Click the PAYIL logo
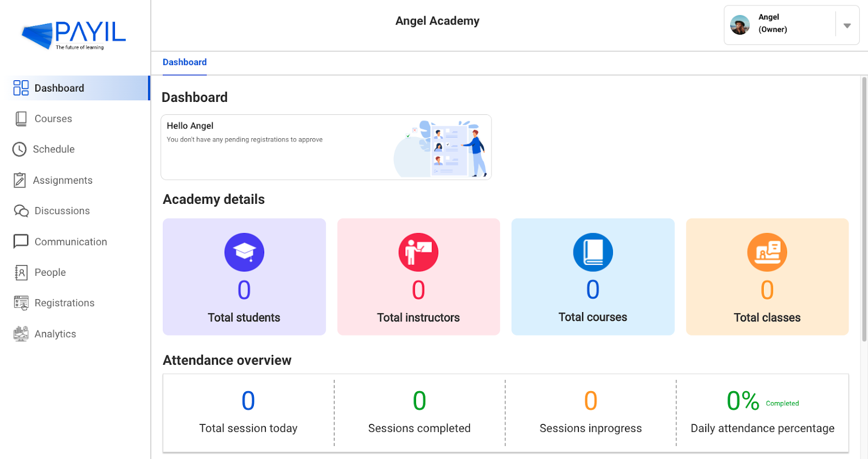 coord(74,35)
